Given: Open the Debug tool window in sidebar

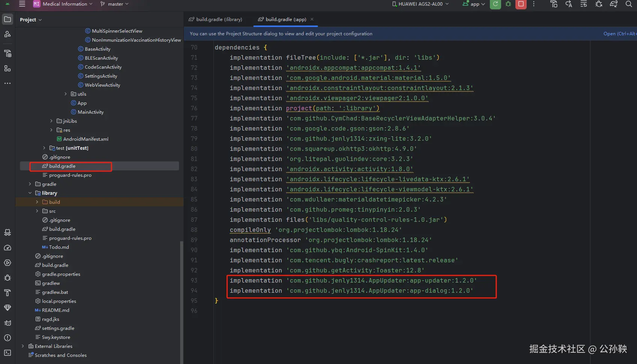Looking at the screenshot, I should coord(8,278).
